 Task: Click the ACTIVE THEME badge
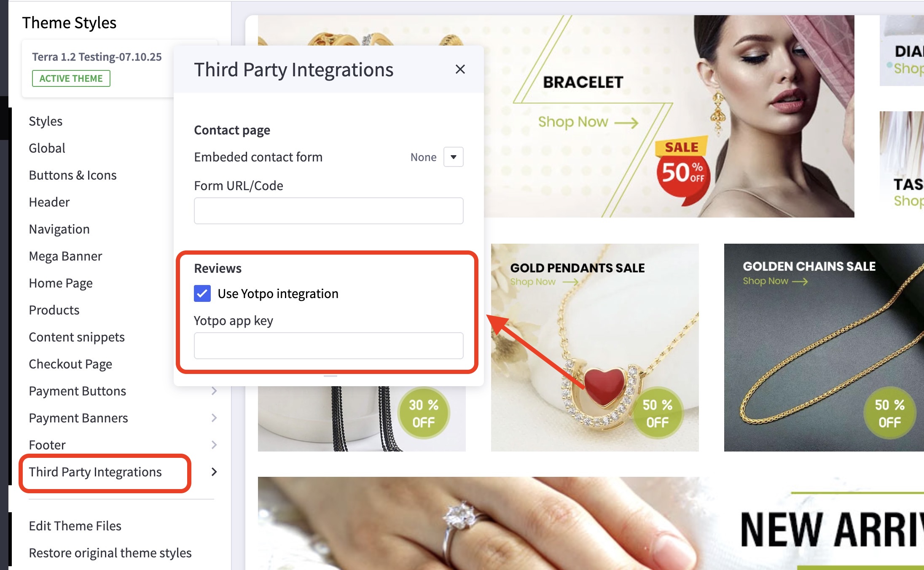click(71, 78)
